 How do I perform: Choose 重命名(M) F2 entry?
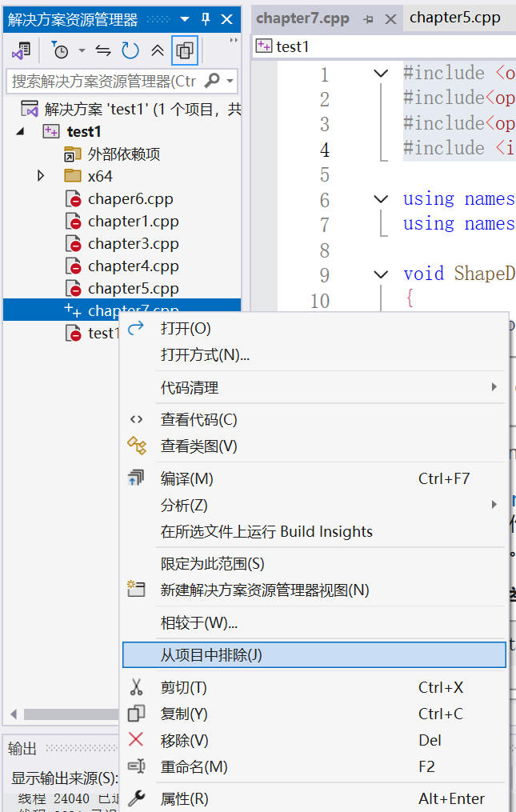(x=314, y=766)
